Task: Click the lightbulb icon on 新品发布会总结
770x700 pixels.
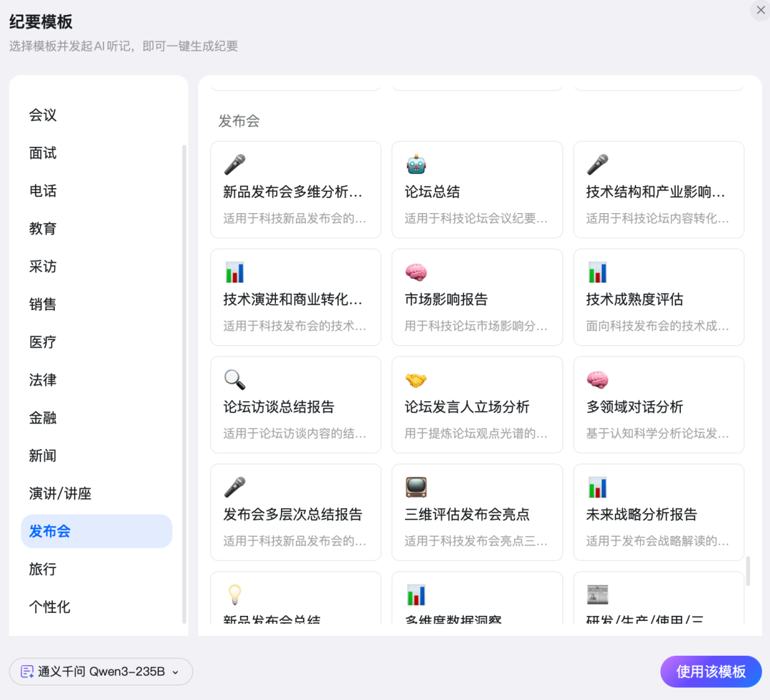Action: click(235, 595)
